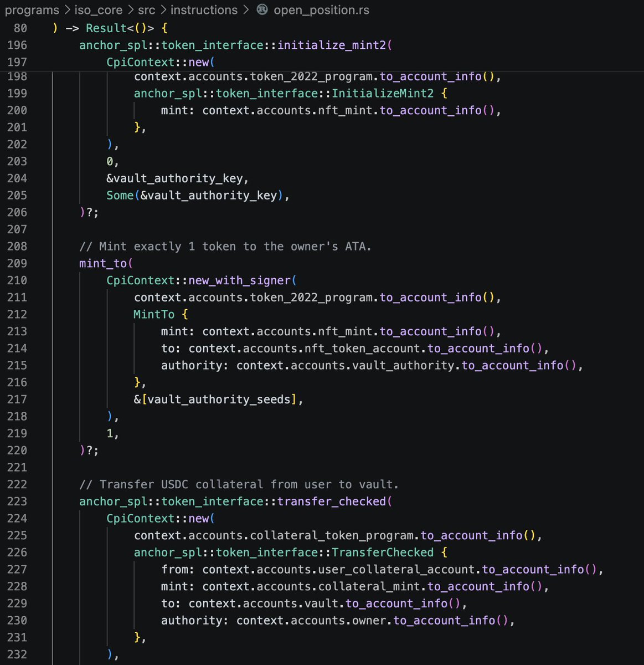644x665 pixels.
Task: Click the "MintTo" struct name
Action: pyautogui.click(x=154, y=314)
